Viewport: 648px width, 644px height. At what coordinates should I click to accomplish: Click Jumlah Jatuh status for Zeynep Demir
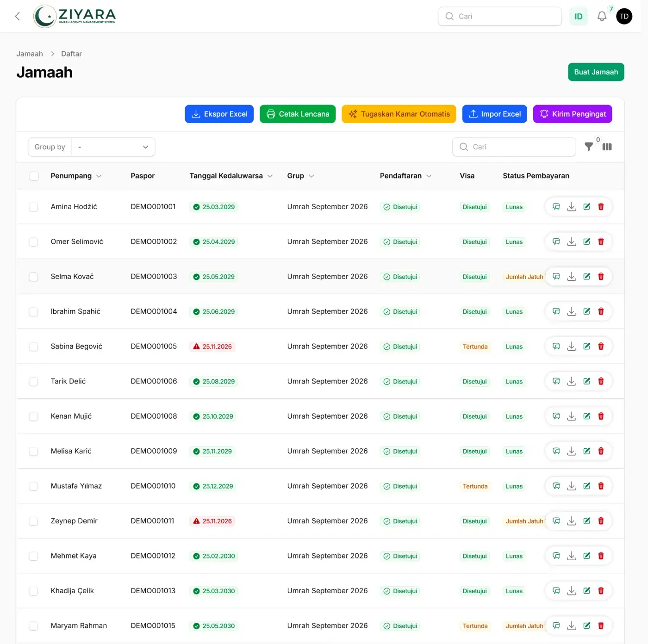524,521
